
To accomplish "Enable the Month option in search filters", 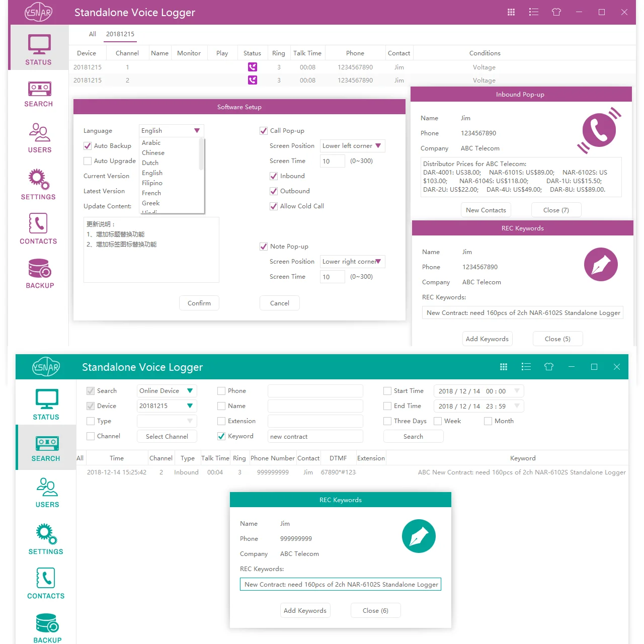I will pos(488,421).
